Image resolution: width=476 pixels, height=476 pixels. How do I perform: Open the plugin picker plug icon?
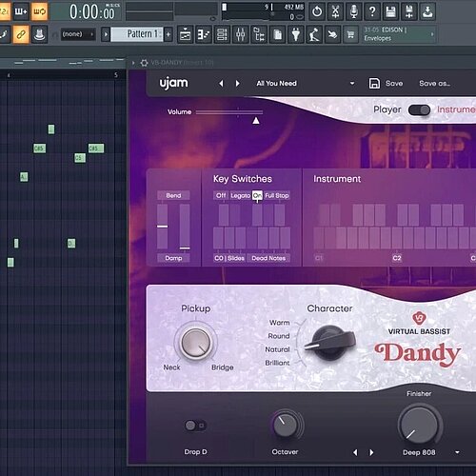296,34
